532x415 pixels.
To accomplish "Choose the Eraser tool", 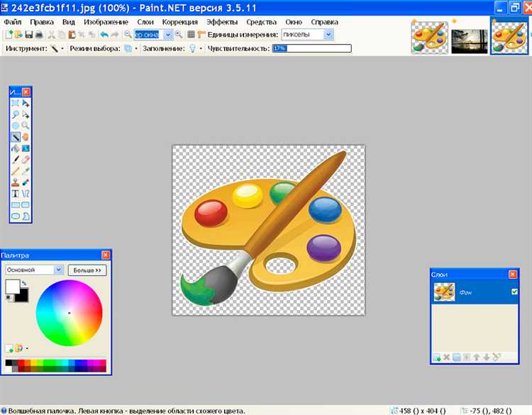I will pyautogui.click(x=26, y=160).
